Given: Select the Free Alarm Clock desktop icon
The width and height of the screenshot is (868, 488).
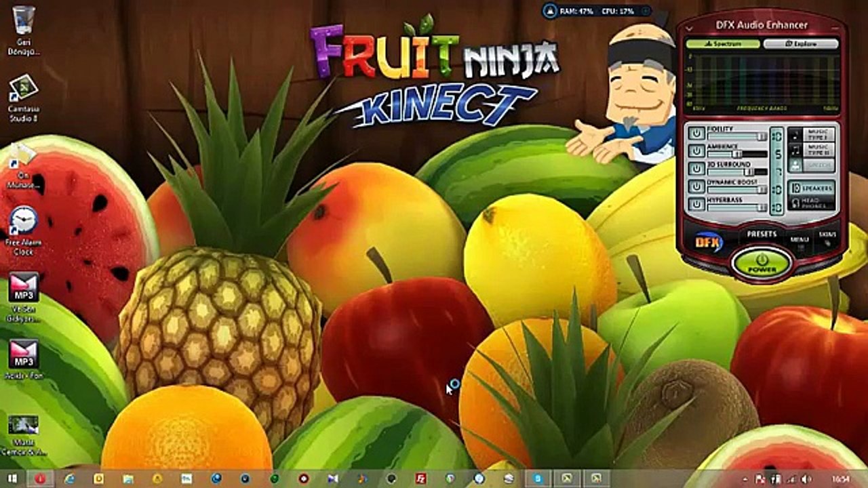Looking at the screenshot, I should [24, 230].
